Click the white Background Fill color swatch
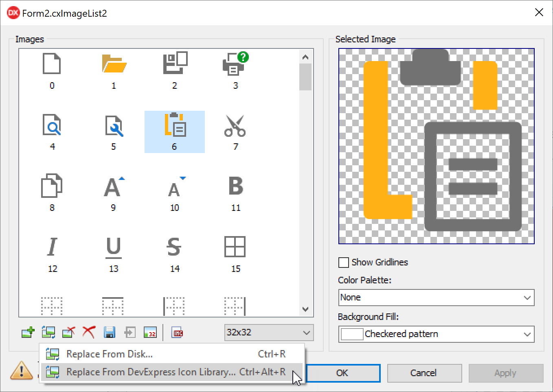The height and width of the screenshot is (392, 553). [352, 334]
